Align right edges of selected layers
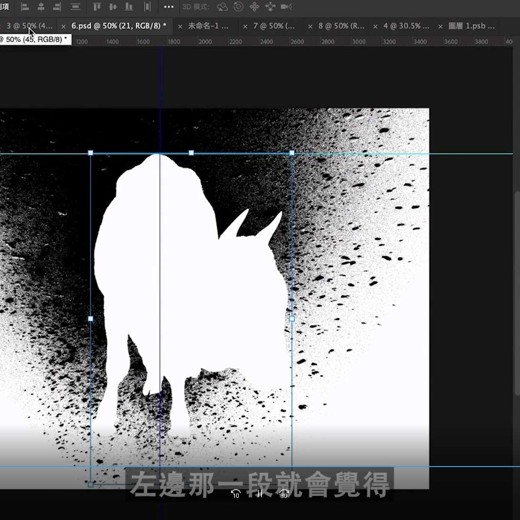The width and height of the screenshot is (520, 520). [x=57, y=7]
